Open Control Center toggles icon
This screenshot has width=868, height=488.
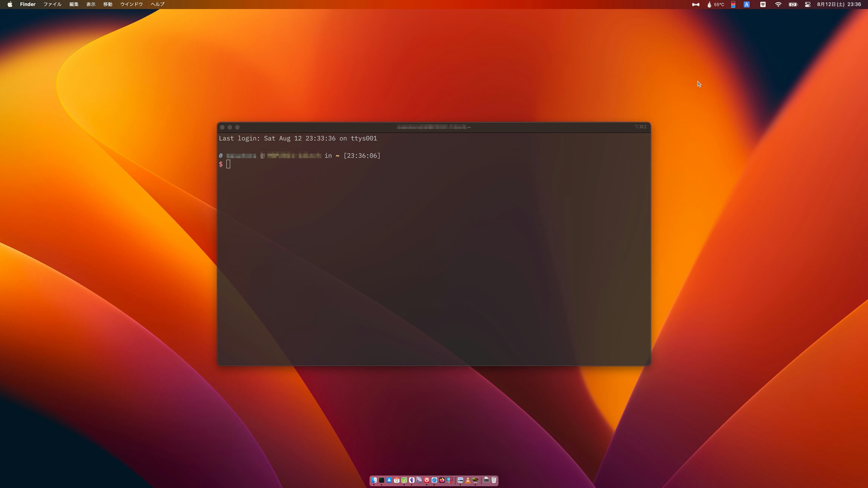[808, 4]
